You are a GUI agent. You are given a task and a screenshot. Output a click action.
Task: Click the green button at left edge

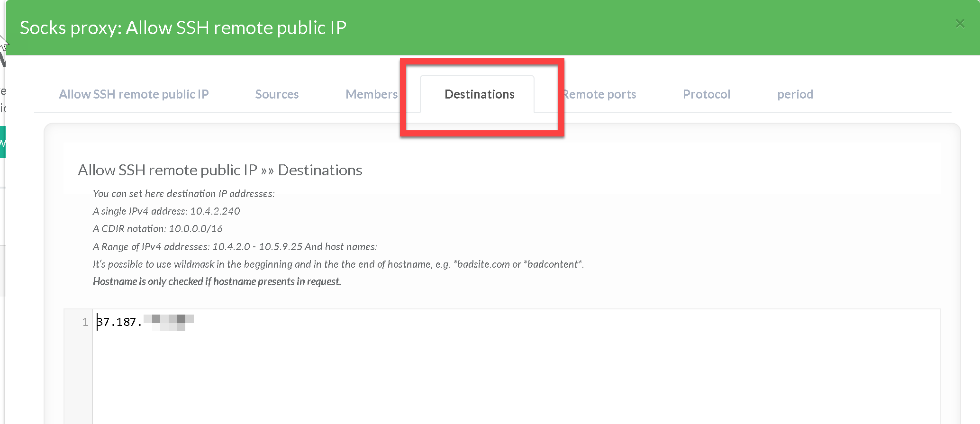(x=2, y=142)
